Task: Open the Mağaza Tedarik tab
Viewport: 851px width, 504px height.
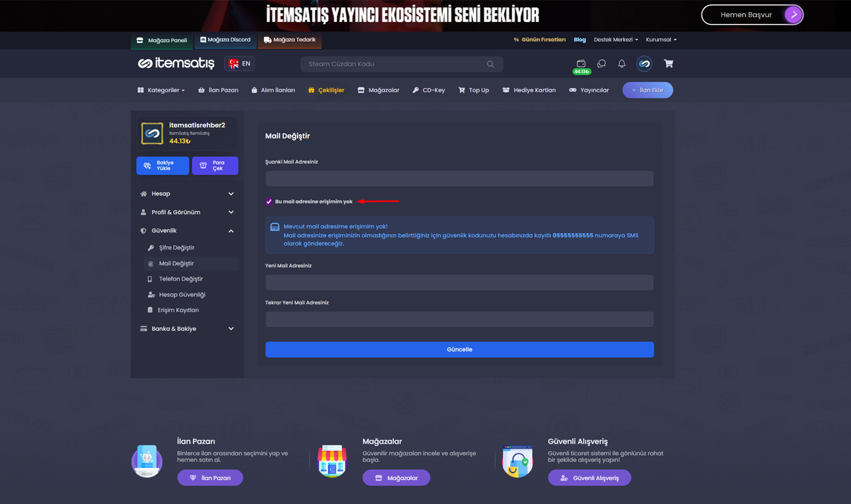Action: pos(289,40)
